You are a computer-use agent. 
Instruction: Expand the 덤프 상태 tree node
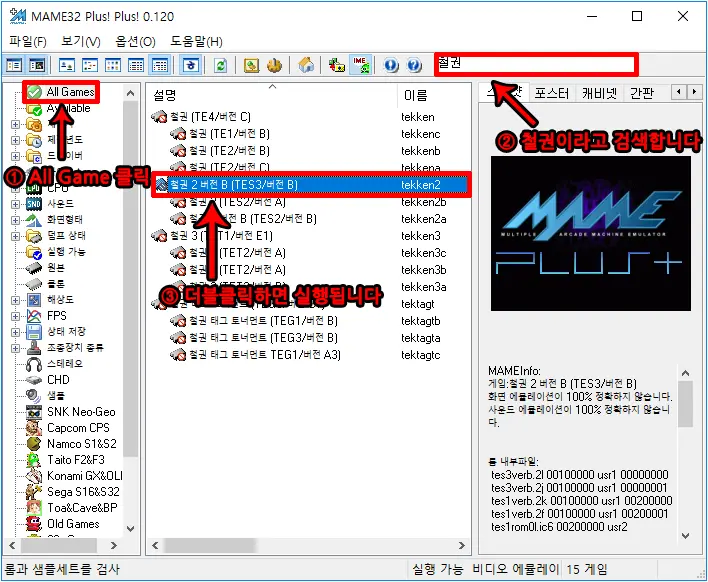point(15,236)
